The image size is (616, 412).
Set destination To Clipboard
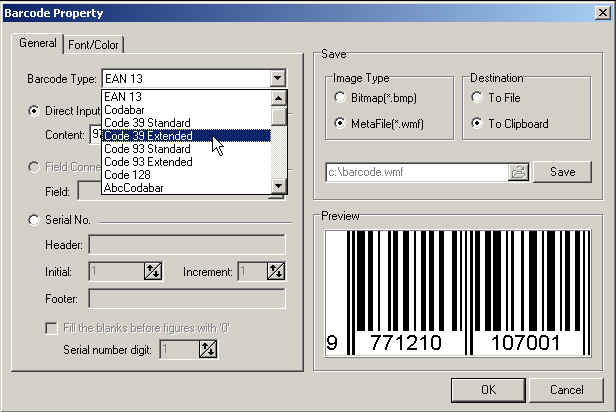477,123
